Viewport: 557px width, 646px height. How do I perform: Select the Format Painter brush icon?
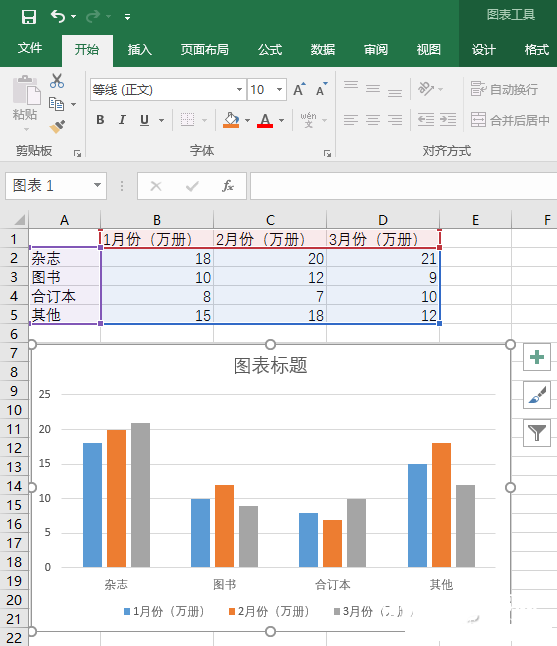pos(57,126)
